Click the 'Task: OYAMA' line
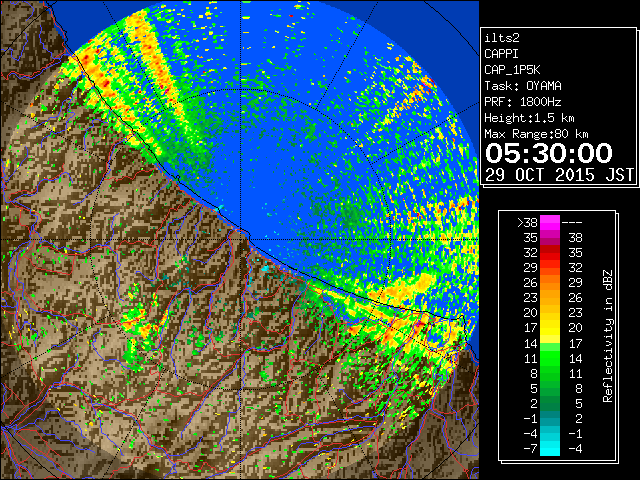640x480 pixels. point(523,86)
